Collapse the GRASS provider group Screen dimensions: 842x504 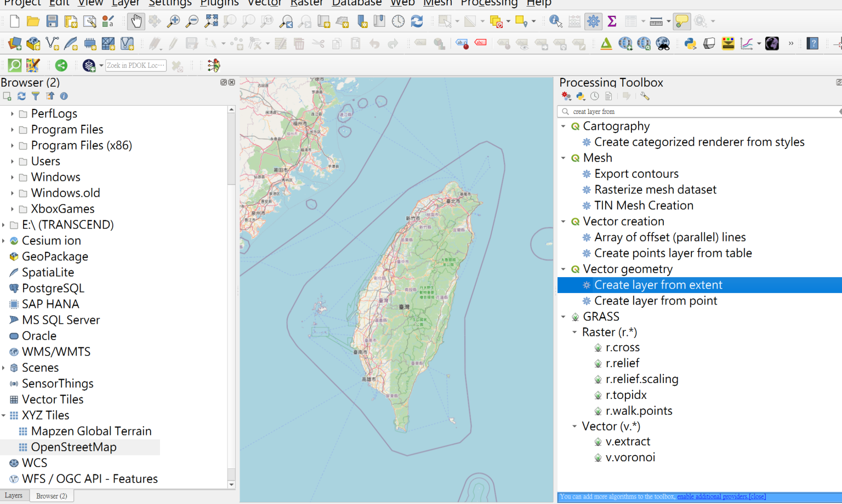(x=563, y=317)
